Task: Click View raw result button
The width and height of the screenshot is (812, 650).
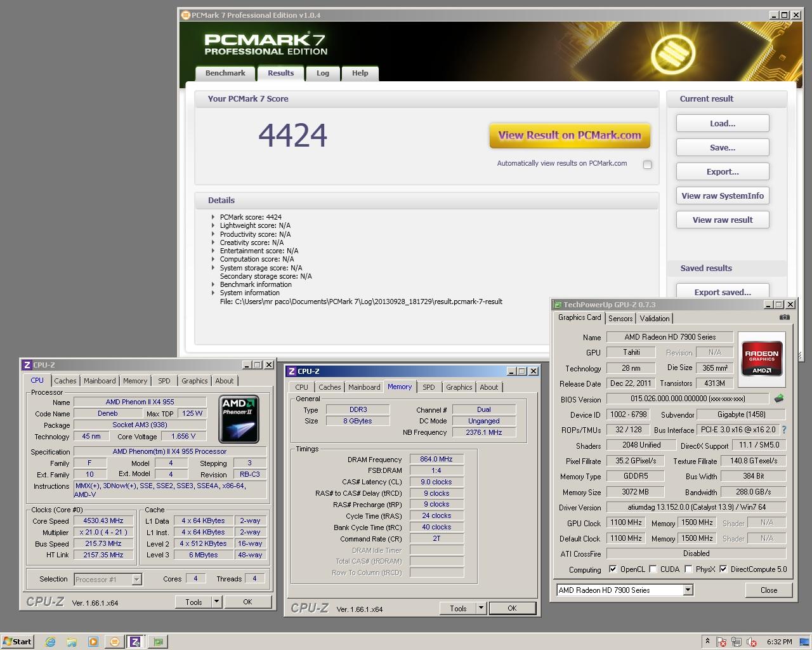Action: [723, 220]
